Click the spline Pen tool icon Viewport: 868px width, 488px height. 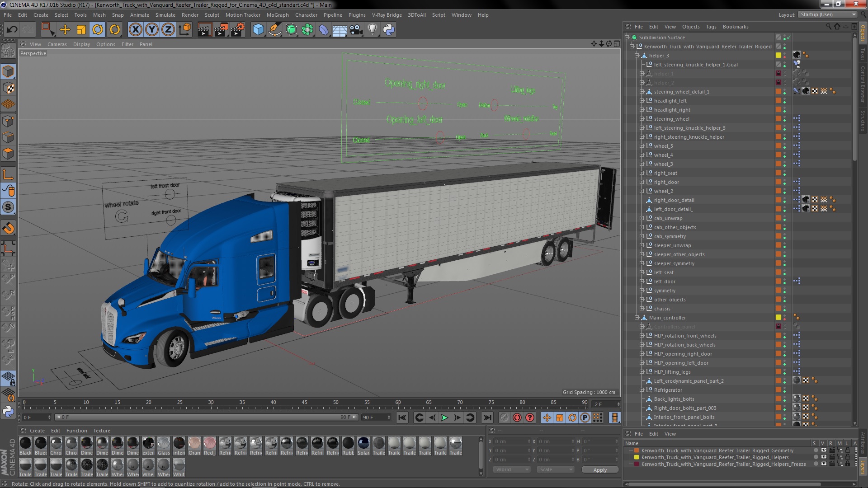tap(274, 30)
